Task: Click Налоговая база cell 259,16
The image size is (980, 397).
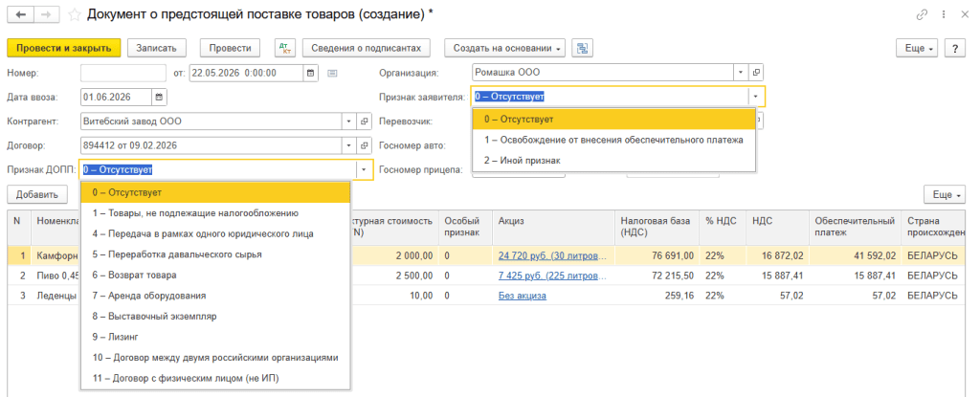Action: point(656,296)
